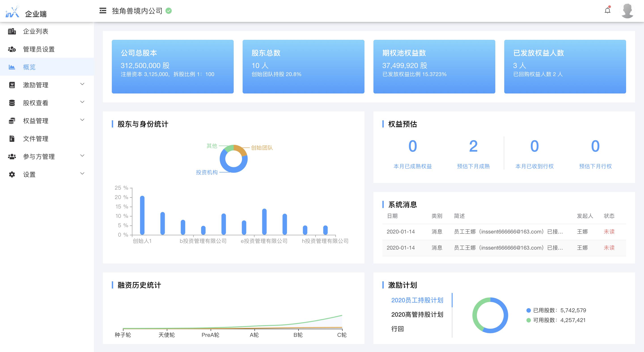Toggle 已用股数 legend dot

(x=528, y=310)
